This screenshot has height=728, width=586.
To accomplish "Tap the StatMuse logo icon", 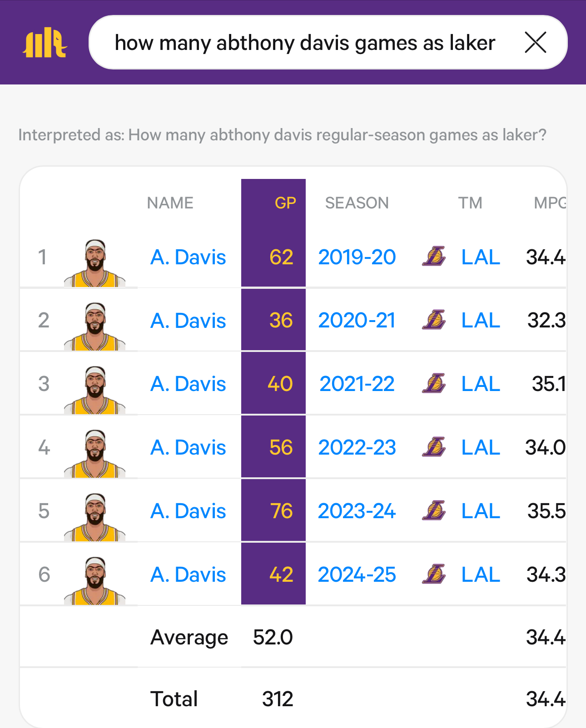I will coord(45,43).
